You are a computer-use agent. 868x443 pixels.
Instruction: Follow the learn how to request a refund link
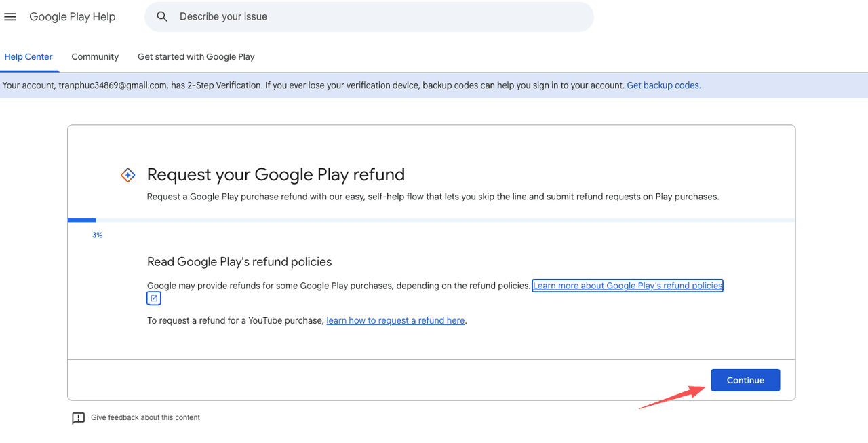(x=395, y=320)
